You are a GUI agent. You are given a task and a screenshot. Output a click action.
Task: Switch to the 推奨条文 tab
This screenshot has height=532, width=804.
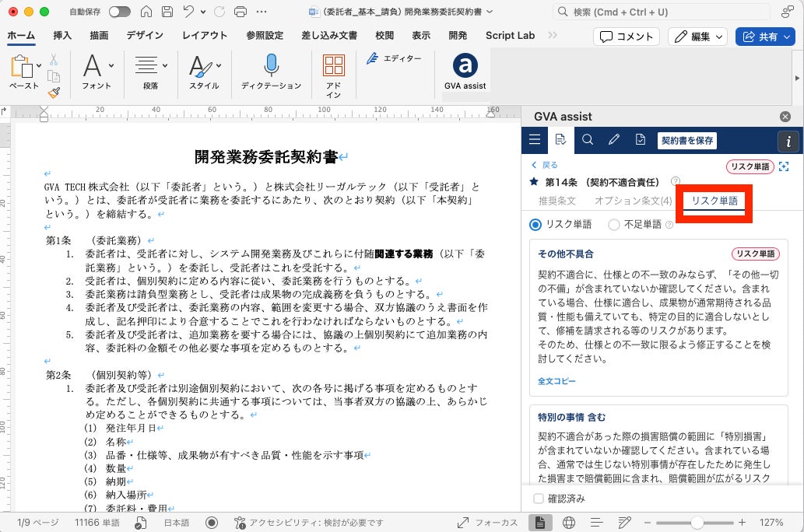point(556,201)
